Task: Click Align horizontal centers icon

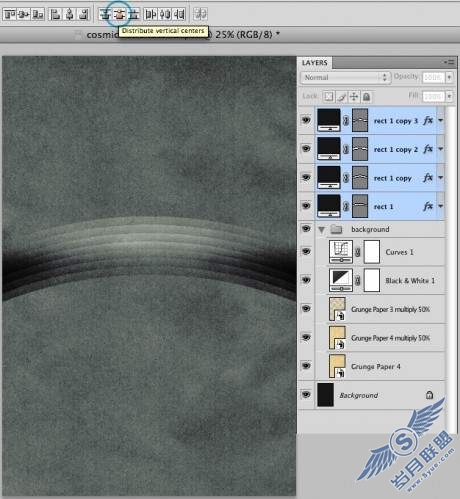Action: 69,14
